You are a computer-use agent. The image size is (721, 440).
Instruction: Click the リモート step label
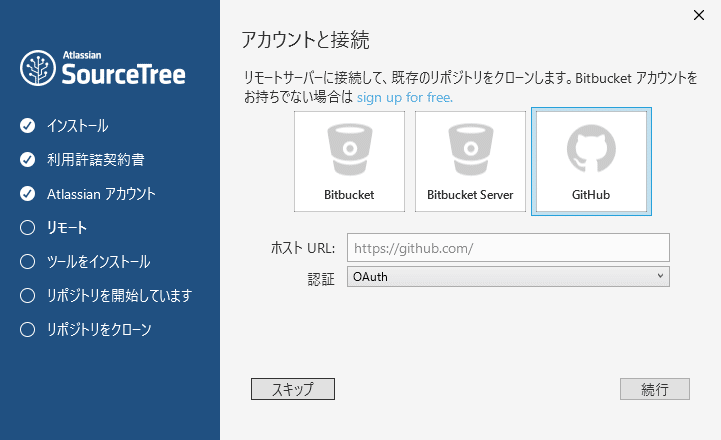67,228
